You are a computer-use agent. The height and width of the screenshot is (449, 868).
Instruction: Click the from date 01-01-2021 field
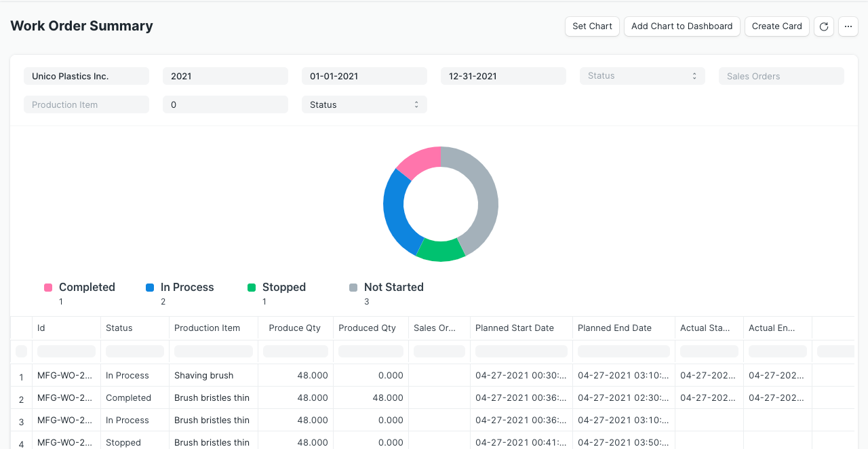click(364, 76)
